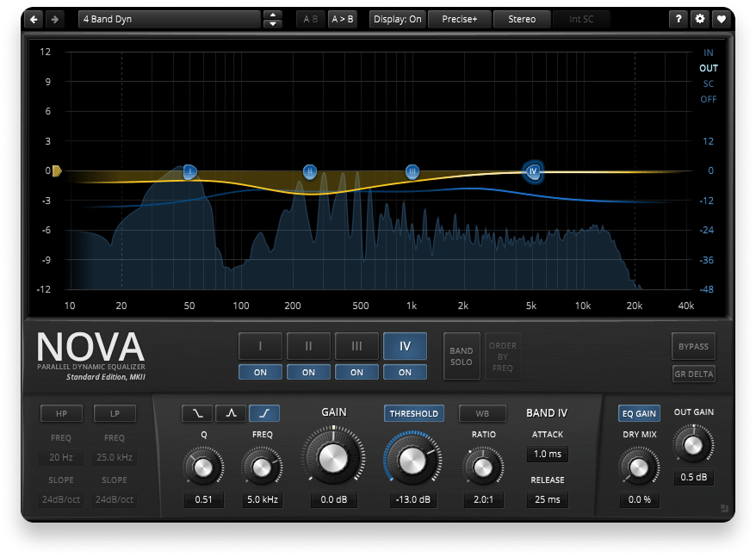The image size is (756, 557).
Task: Select the bell filter shape icon
Action: tap(231, 413)
